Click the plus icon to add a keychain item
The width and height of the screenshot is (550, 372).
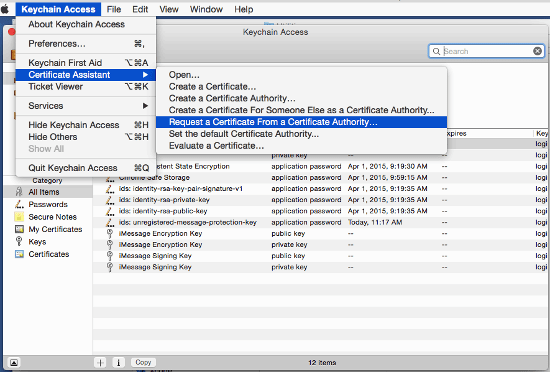(x=100, y=362)
